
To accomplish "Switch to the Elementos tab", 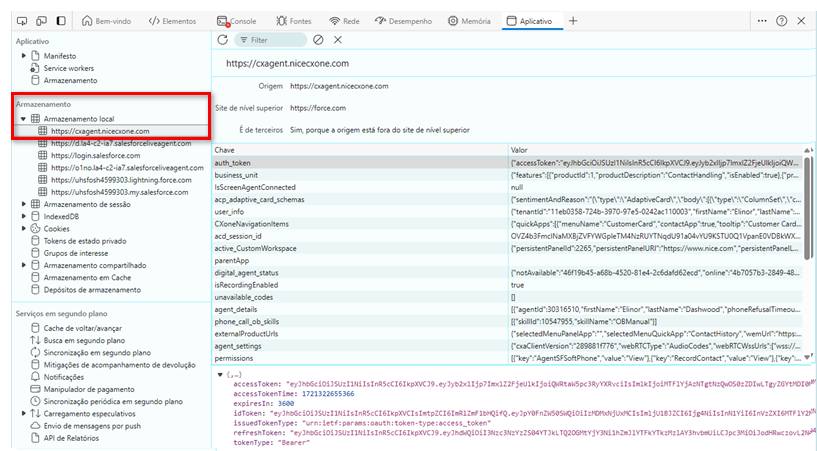I will [172, 21].
